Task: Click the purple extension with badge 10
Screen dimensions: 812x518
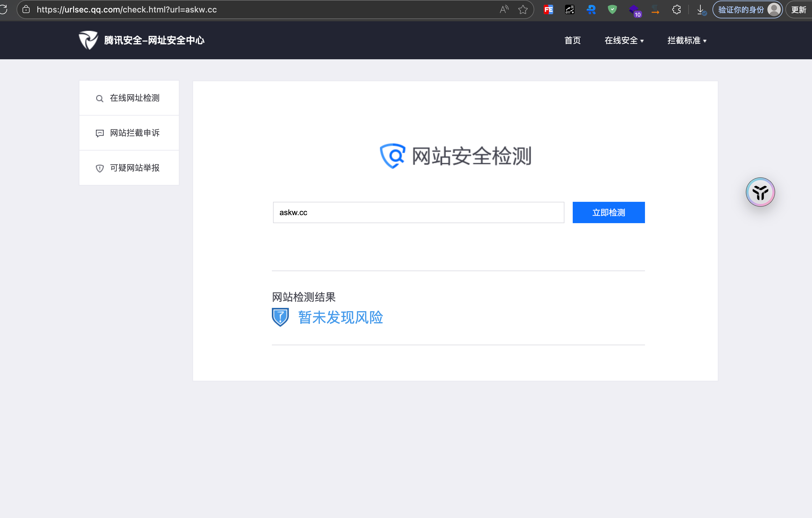Action: [634, 10]
